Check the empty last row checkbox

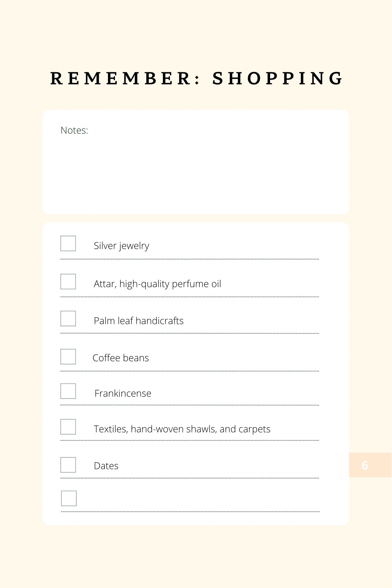69,498
